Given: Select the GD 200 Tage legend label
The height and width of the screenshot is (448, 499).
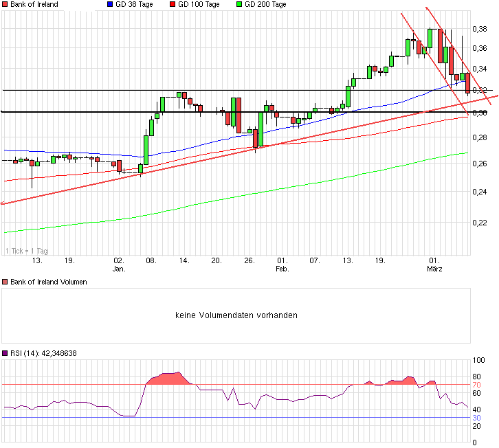Looking at the screenshot, I should point(268,5).
